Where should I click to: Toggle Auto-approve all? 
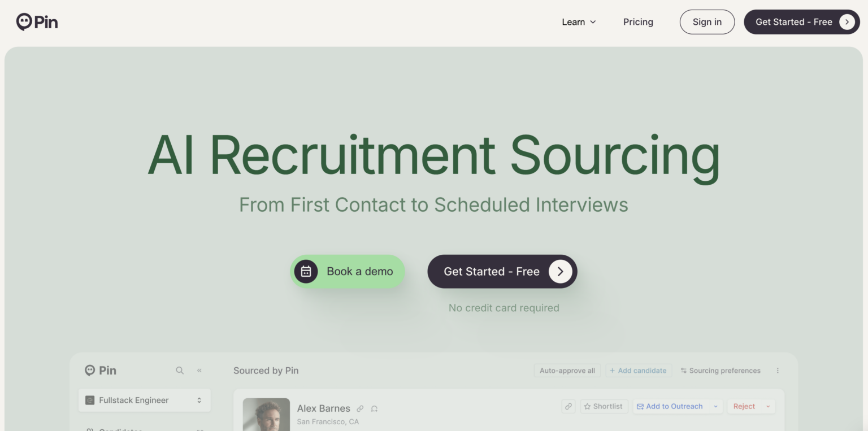click(567, 371)
